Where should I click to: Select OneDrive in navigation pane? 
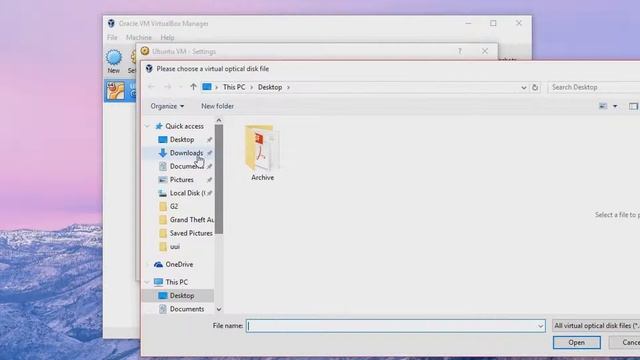click(x=179, y=264)
